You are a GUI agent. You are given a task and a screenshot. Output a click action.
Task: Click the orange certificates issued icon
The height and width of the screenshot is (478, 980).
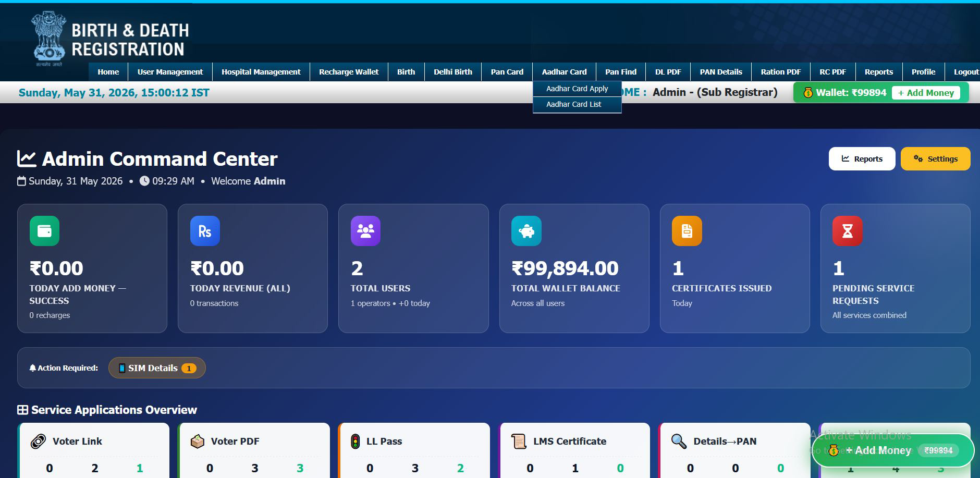(x=687, y=230)
